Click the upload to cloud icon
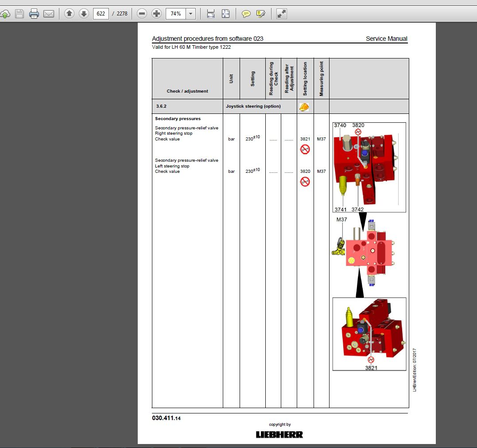The width and height of the screenshot is (477, 448). click(5, 14)
